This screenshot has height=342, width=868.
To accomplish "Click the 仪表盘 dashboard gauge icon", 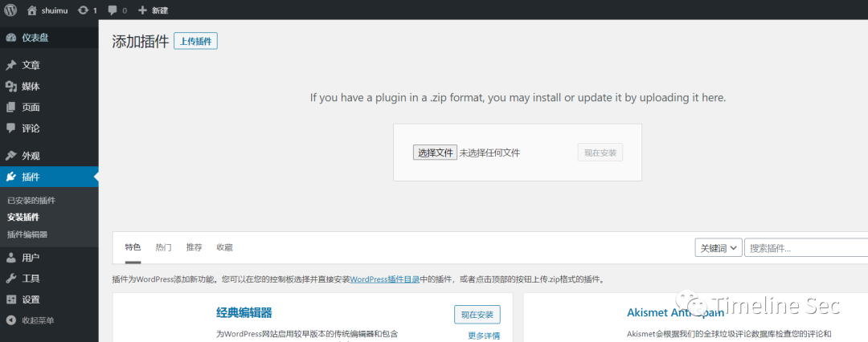I will pyautogui.click(x=10, y=38).
